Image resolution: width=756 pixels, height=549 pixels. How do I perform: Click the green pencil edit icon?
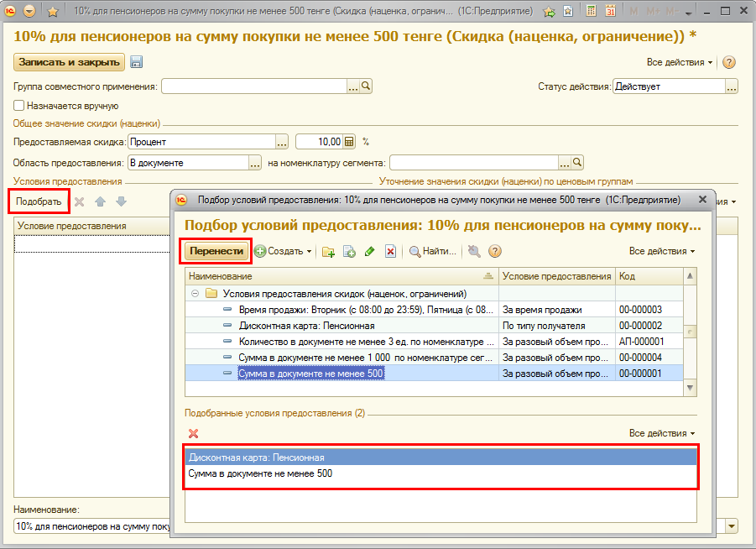[369, 251]
